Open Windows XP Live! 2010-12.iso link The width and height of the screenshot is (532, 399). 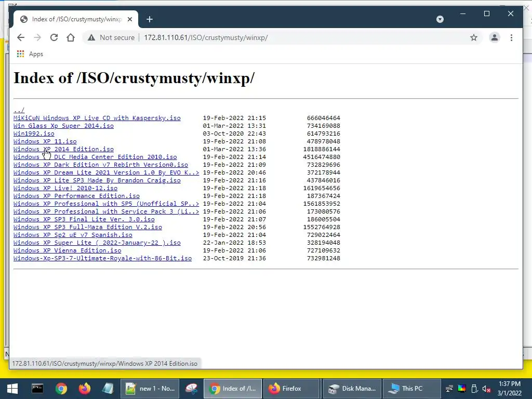point(65,188)
